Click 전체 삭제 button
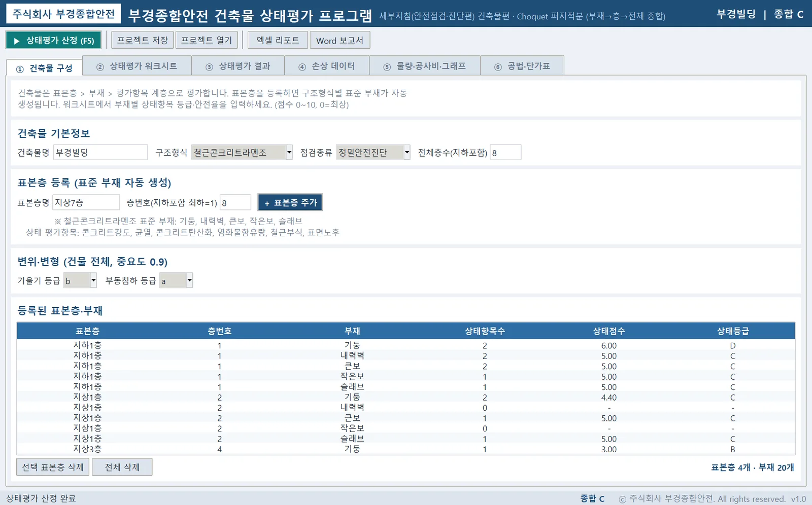Viewport: 812px width, 505px height. (122, 467)
